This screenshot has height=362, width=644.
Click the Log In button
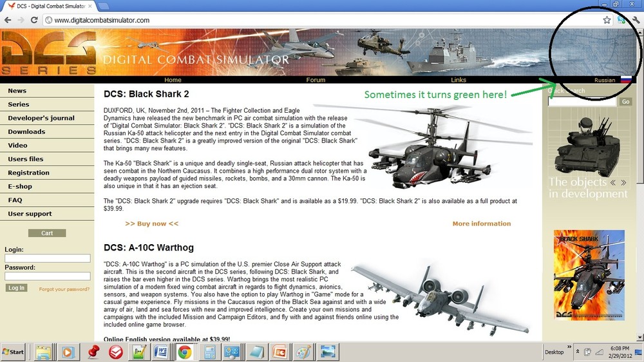tap(17, 288)
